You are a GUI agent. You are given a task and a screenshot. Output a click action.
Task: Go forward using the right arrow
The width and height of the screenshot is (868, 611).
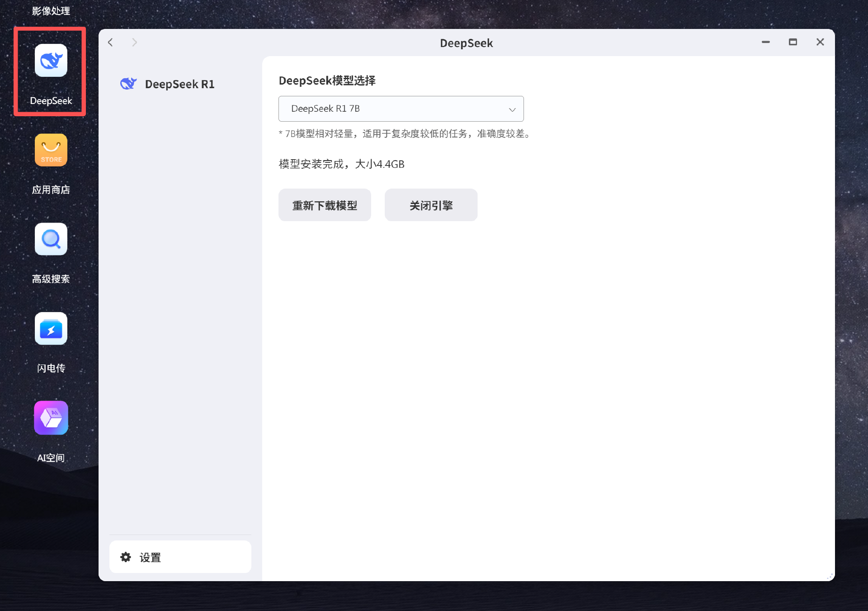134,43
